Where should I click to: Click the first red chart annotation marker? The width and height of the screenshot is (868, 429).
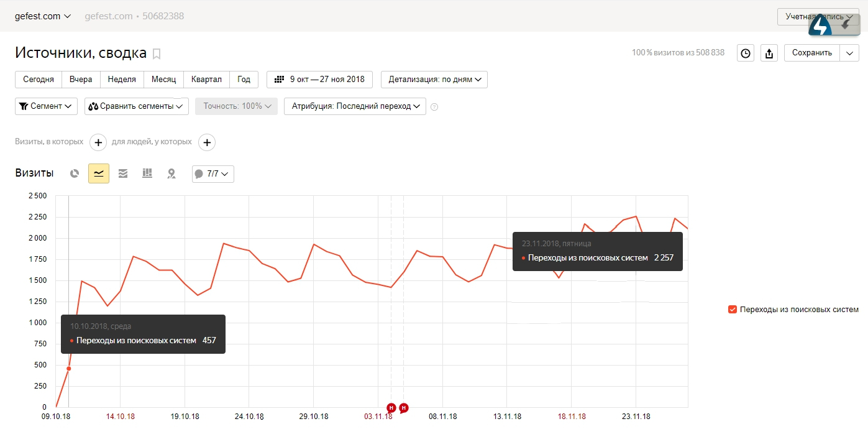pyautogui.click(x=391, y=408)
